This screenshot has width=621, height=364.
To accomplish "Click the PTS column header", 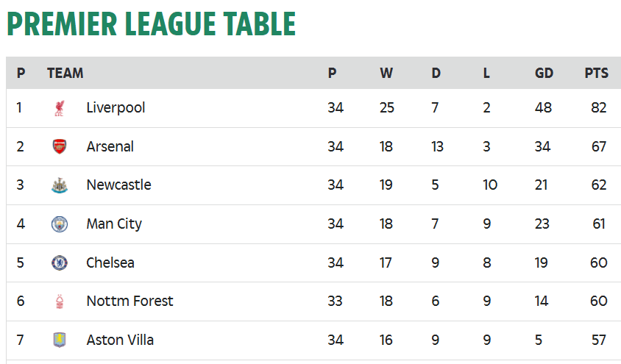I will 597,74.
